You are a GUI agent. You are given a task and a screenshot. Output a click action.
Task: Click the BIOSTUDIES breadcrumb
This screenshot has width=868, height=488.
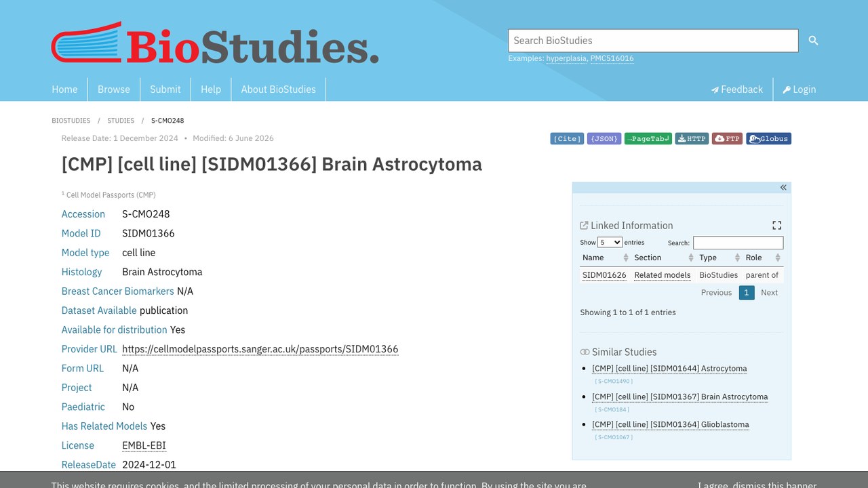point(71,121)
